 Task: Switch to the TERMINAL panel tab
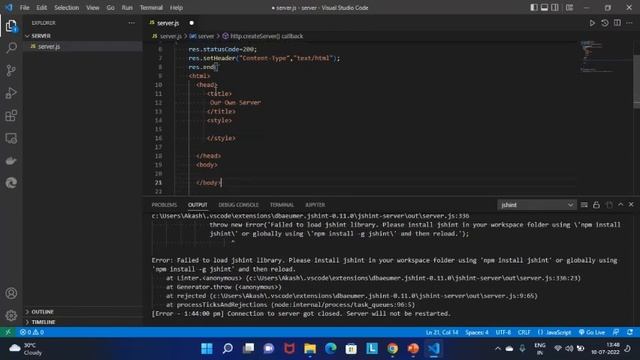[x=282, y=205]
